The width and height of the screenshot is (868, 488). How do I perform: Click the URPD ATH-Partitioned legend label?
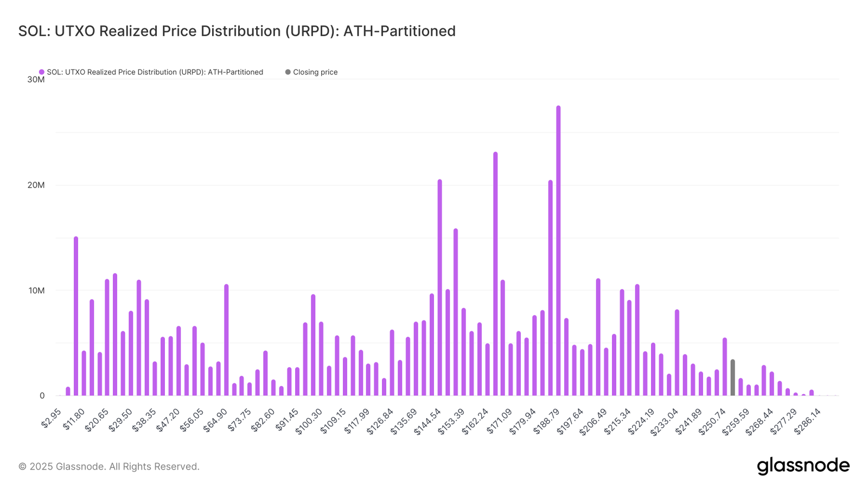155,72
